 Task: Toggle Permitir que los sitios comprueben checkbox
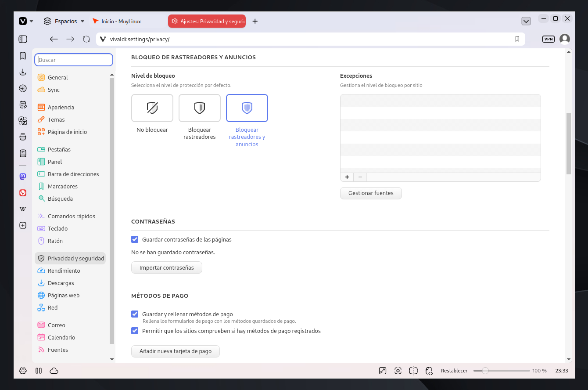click(135, 331)
